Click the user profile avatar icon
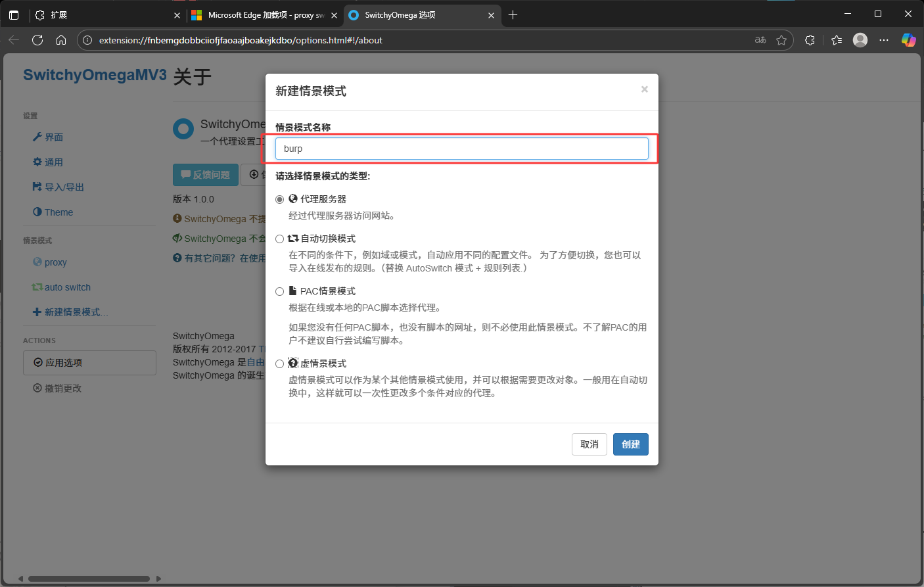Viewport: 924px width, 587px height. pos(860,40)
